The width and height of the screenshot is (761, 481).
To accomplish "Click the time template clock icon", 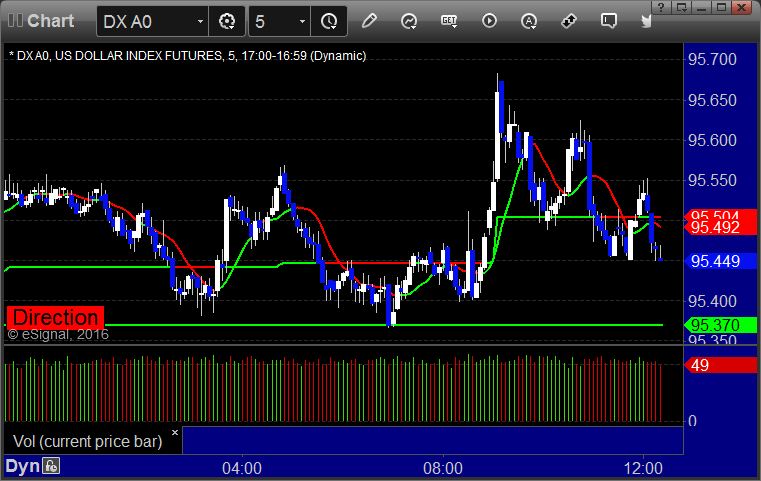I will coord(329,21).
